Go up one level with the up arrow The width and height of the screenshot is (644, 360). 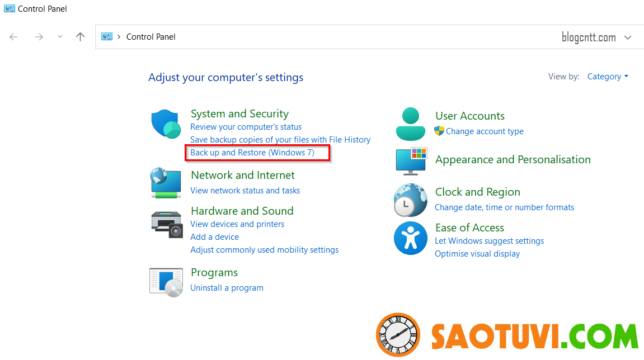[x=80, y=37]
